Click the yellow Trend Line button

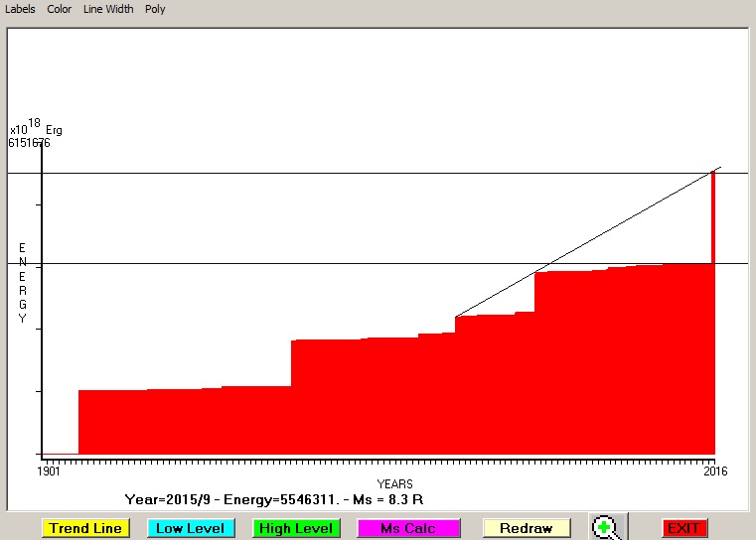[85, 528]
